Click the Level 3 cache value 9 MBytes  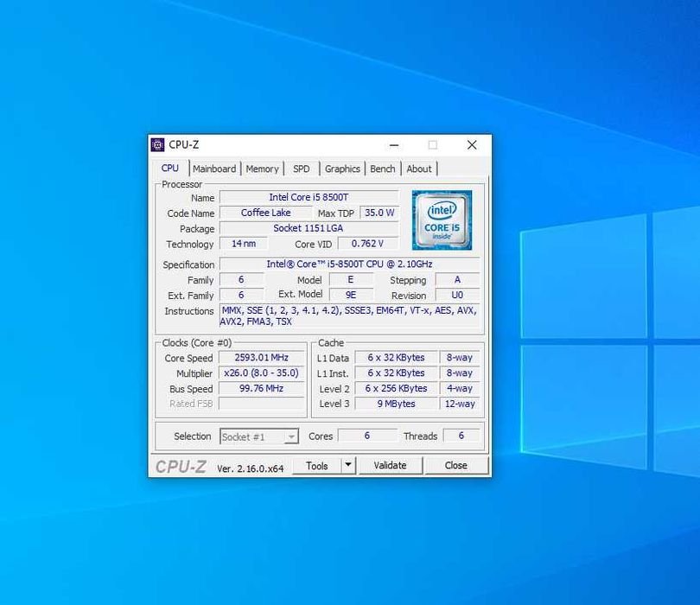coord(396,404)
